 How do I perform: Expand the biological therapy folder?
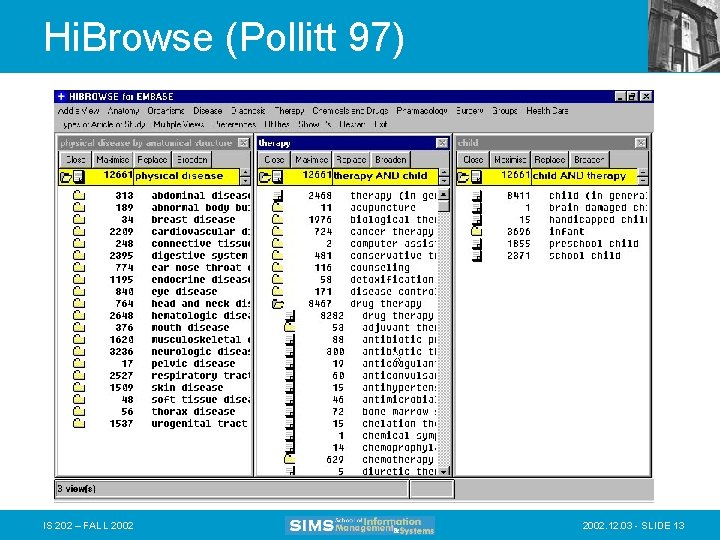277,219
